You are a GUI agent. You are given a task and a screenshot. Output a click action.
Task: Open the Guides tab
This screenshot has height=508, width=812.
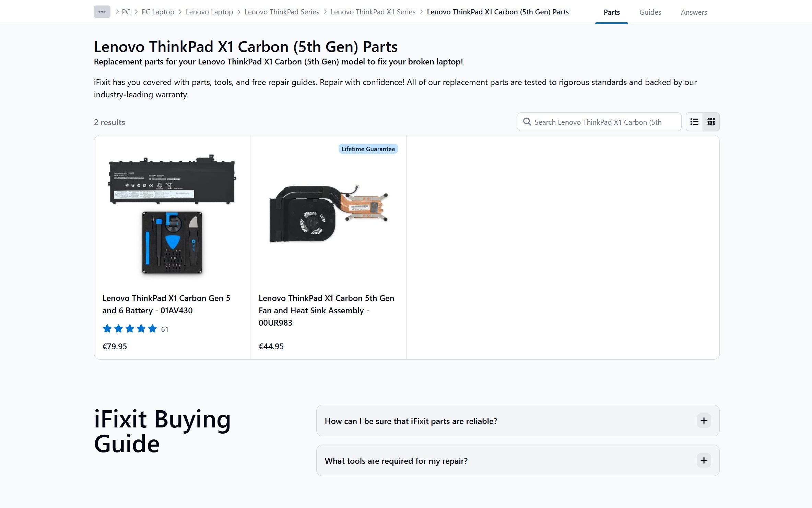(x=650, y=12)
